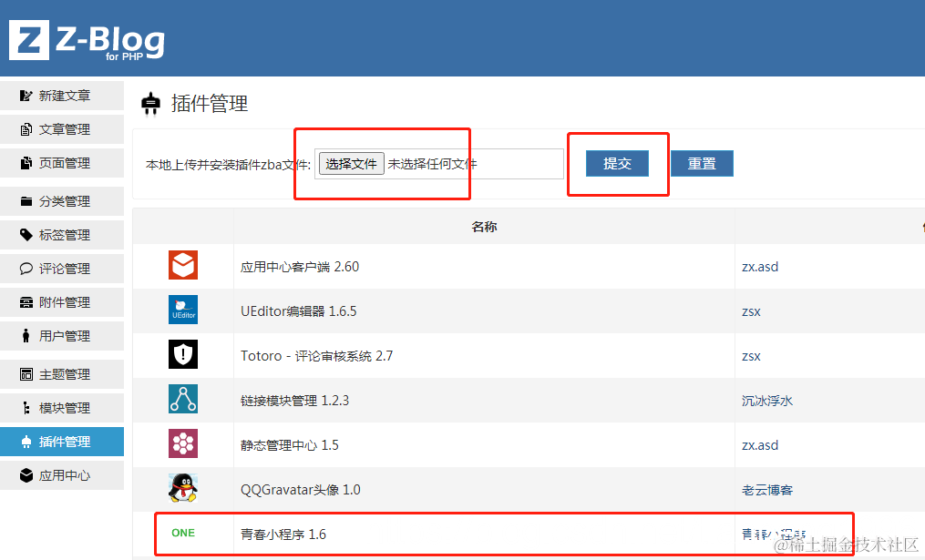Open 页面管理 in the sidebar
Image resolution: width=925 pixels, height=560 pixels.
pyautogui.click(x=62, y=163)
